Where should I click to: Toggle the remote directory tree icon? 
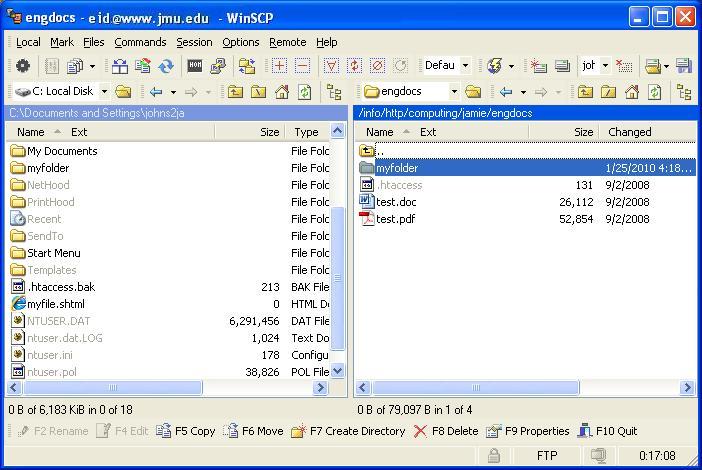coord(684,92)
